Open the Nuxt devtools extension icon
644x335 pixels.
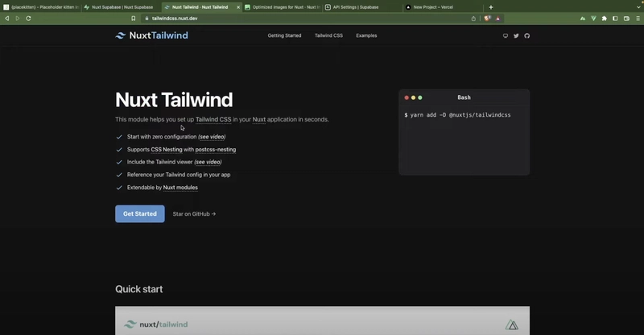click(583, 19)
